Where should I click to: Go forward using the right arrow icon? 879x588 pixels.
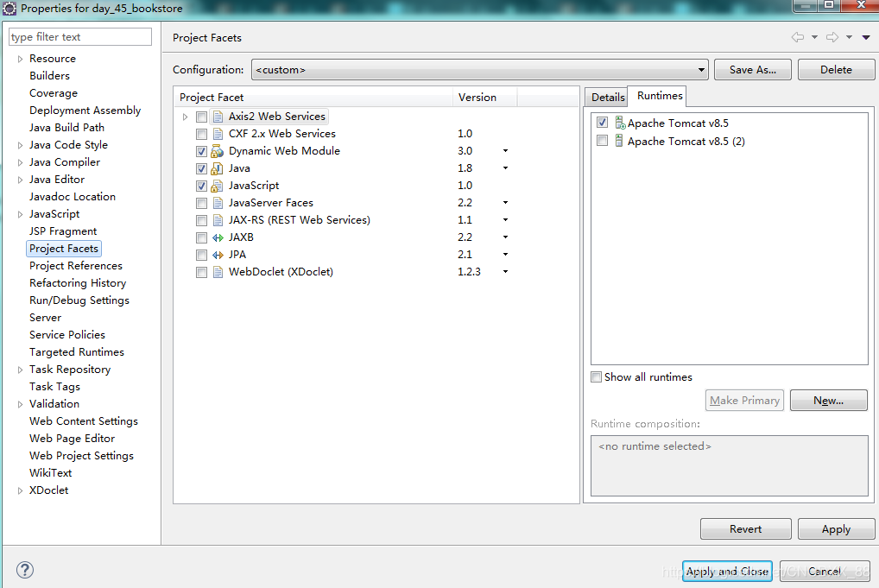(x=832, y=37)
